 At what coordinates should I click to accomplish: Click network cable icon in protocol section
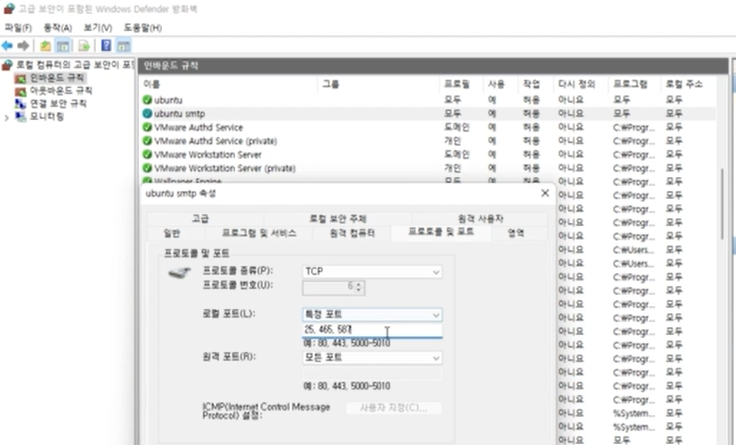[x=180, y=272]
